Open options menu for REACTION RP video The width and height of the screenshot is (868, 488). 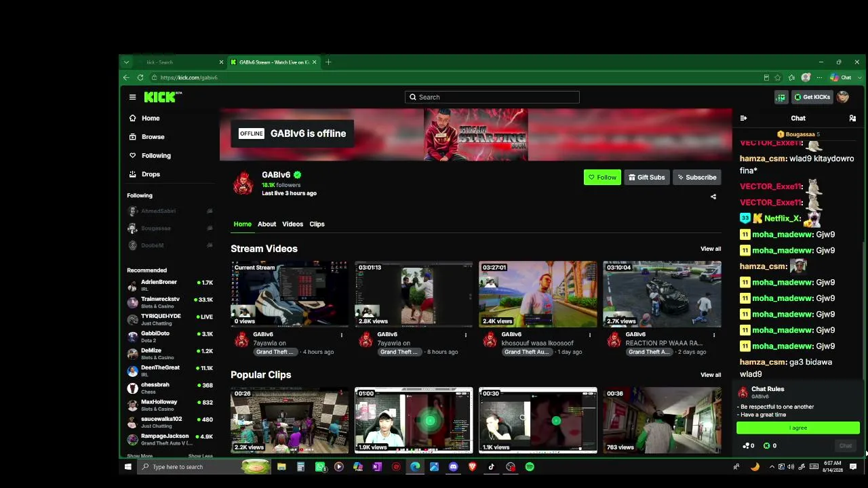click(714, 335)
